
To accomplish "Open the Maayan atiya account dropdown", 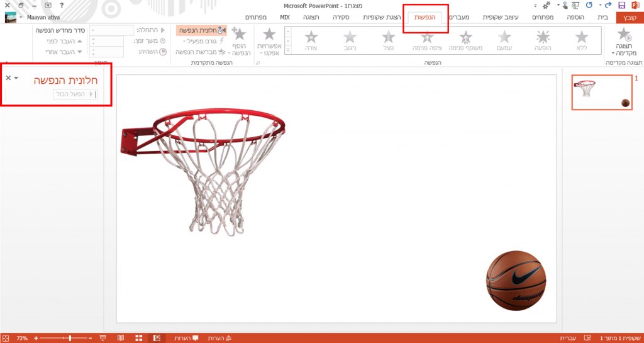I will [x=21, y=18].
